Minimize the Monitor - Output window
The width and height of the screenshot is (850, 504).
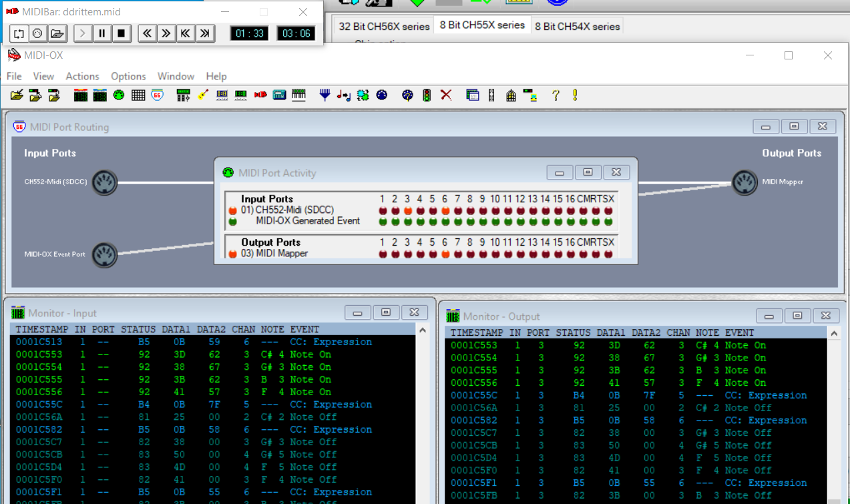[769, 316]
